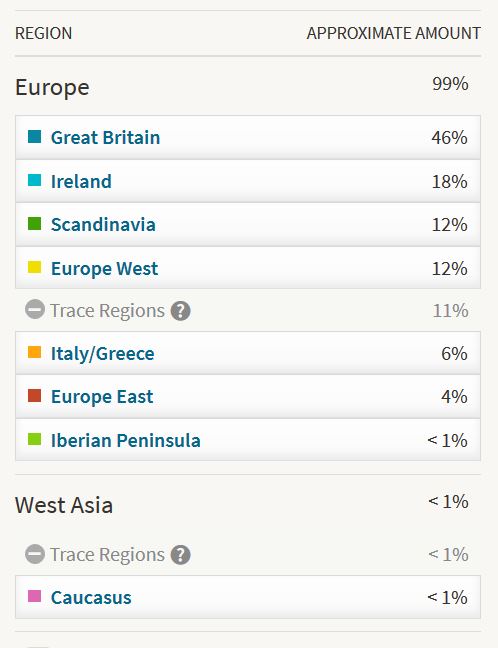
Task: Select the Scandinavia region
Action: coord(103,225)
